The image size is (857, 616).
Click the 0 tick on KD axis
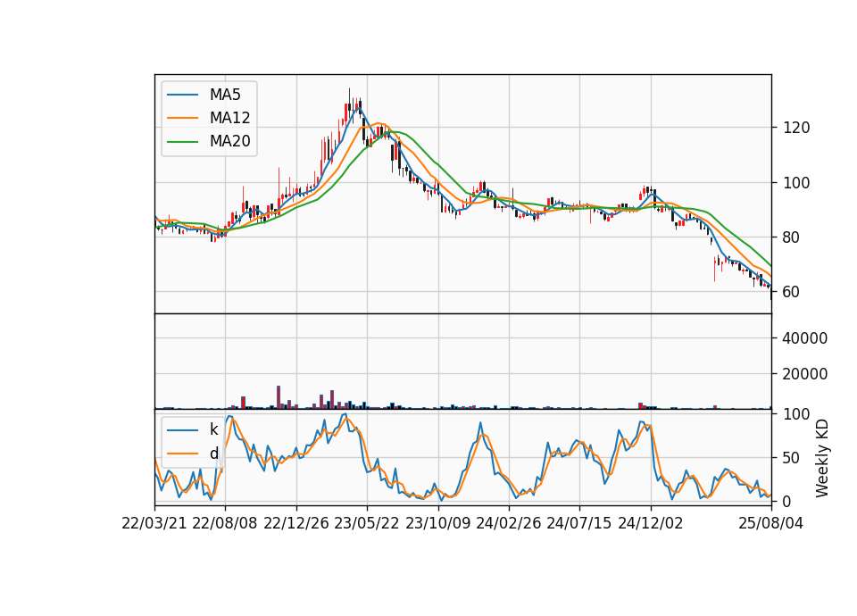click(x=787, y=501)
